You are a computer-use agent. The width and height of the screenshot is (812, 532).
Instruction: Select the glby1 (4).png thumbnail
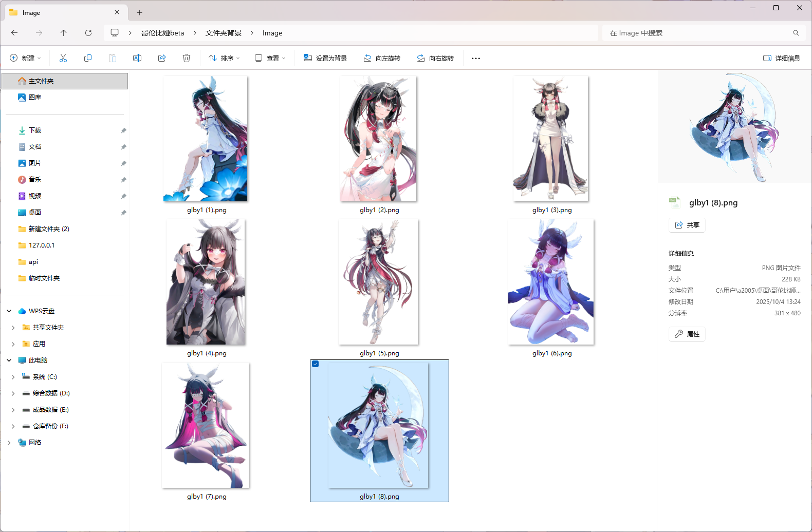pyautogui.click(x=206, y=282)
